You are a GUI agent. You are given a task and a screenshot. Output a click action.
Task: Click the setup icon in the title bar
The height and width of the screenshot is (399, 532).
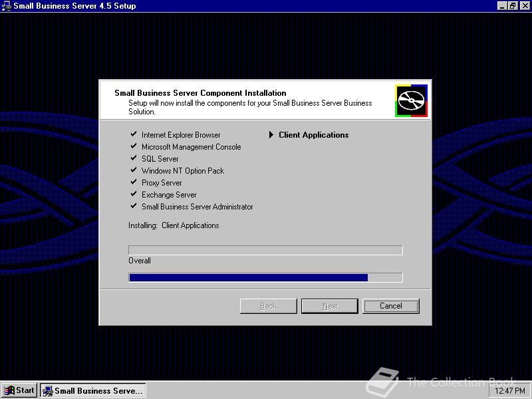click(x=6, y=6)
